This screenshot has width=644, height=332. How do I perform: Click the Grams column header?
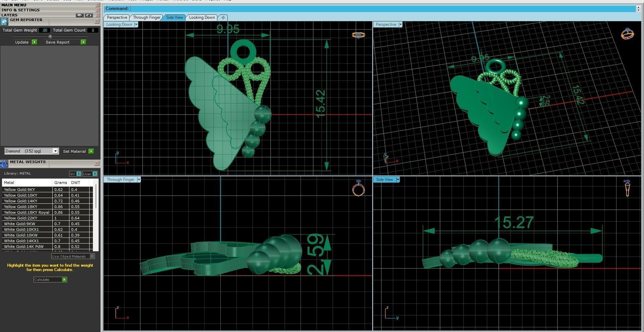pyautogui.click(x=61, y=183)
